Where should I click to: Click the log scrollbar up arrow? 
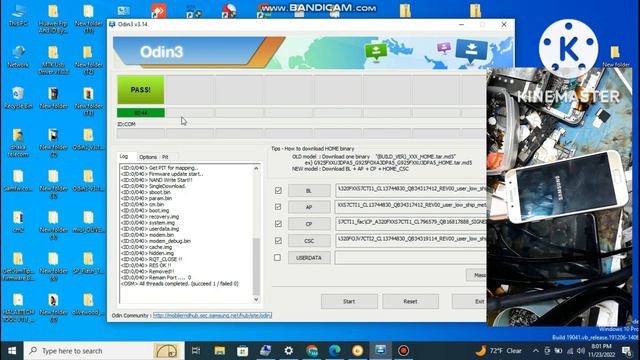coord(256,168)
